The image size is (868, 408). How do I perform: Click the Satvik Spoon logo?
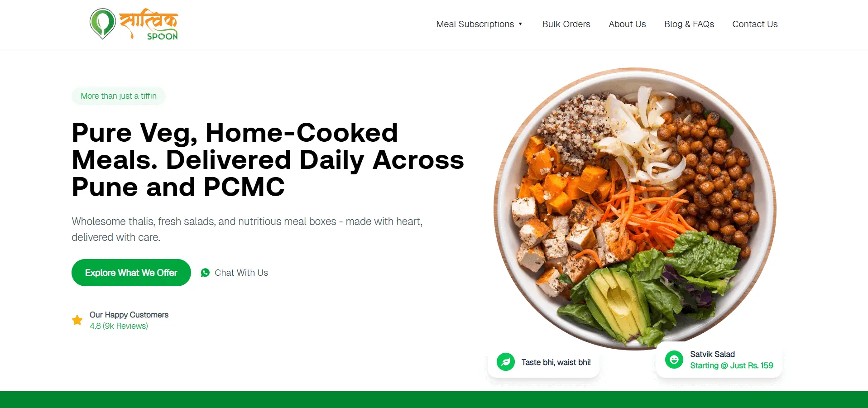point(134,24)
